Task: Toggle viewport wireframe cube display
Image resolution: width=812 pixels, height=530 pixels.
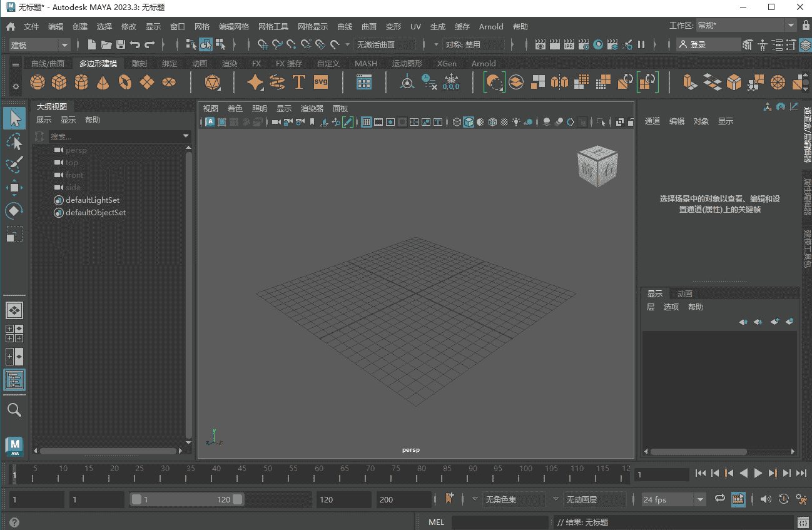Action: [457, 122]
